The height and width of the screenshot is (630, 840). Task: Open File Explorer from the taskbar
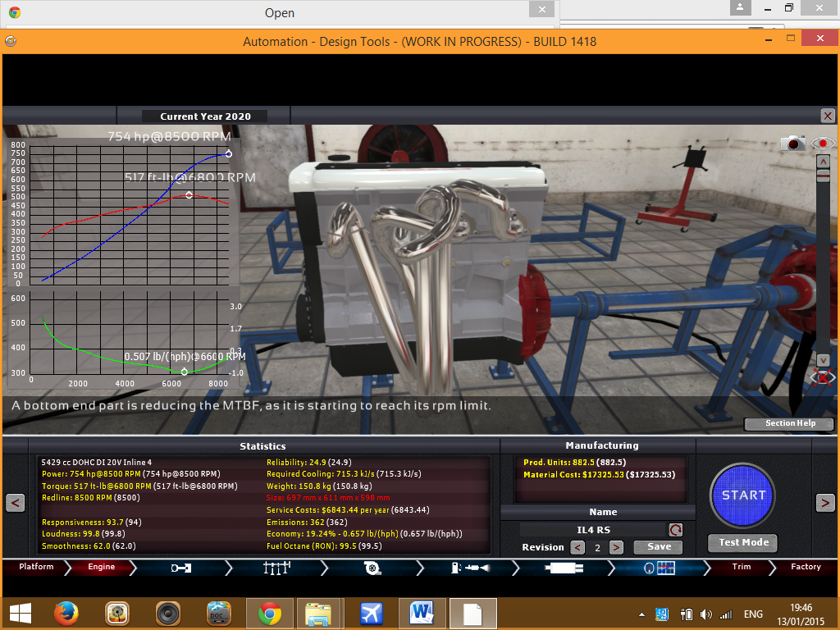tap(318, 614)
